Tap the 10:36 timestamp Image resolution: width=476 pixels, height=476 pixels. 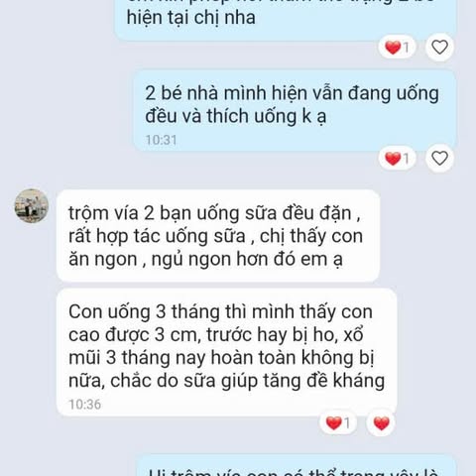[x=84, y=405]
